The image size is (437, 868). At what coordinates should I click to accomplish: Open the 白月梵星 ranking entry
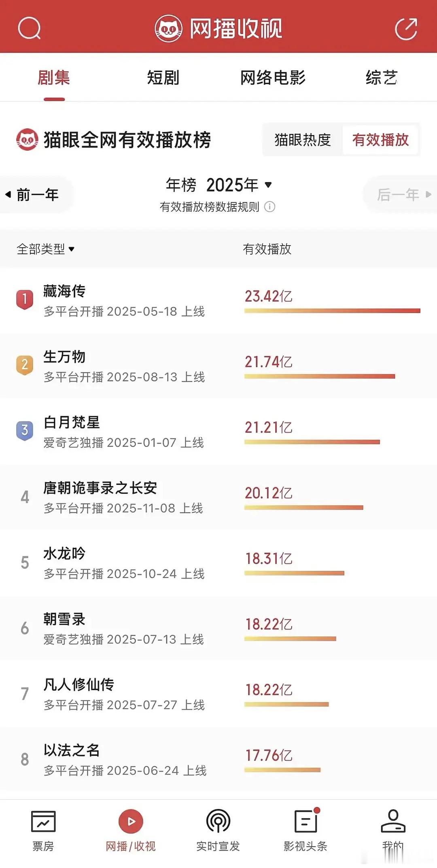218,432
